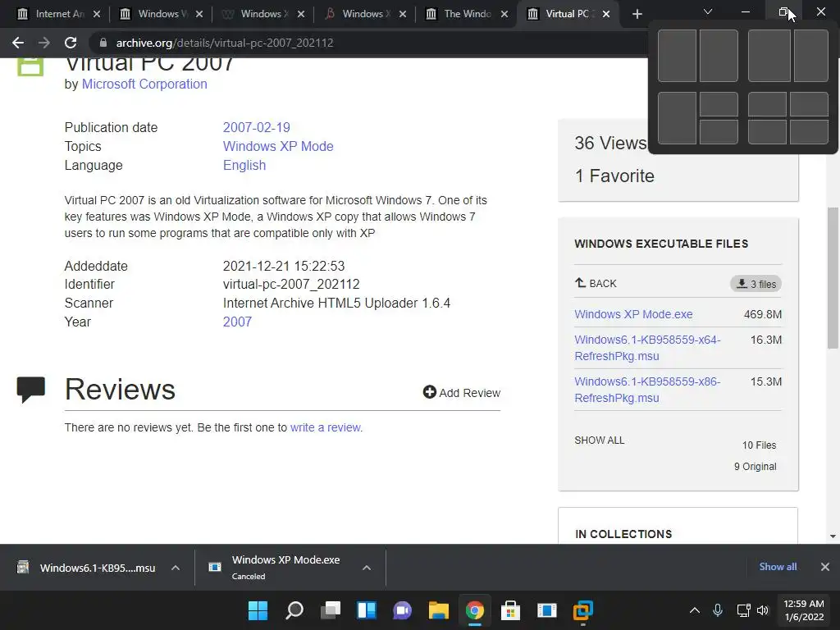Image resolution: width=840 pixels, height=630 pixels.
Task: Open the VMware taskbar app
Action: pos(583,610)
